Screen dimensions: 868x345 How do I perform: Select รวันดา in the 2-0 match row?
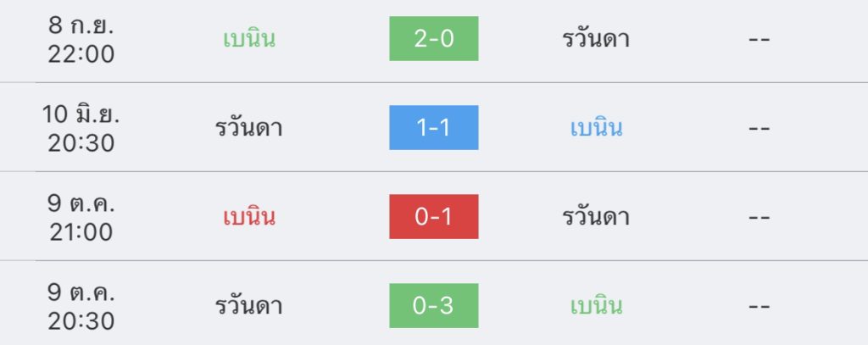point(596,39)
